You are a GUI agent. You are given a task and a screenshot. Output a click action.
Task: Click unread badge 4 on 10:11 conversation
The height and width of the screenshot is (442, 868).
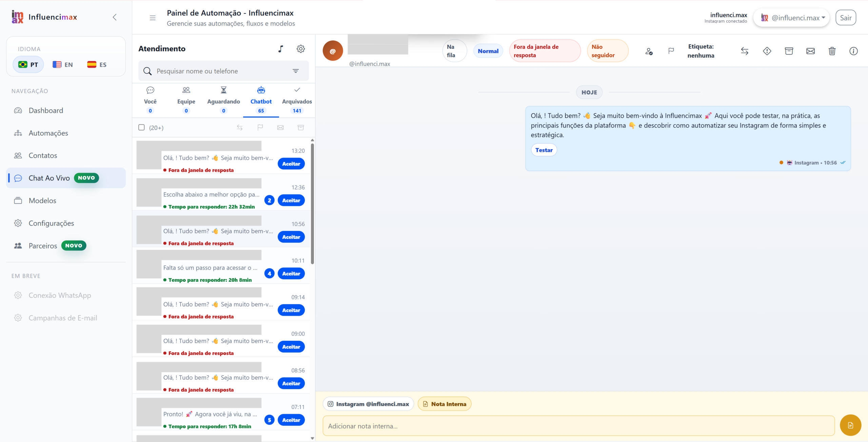point(269,273)
